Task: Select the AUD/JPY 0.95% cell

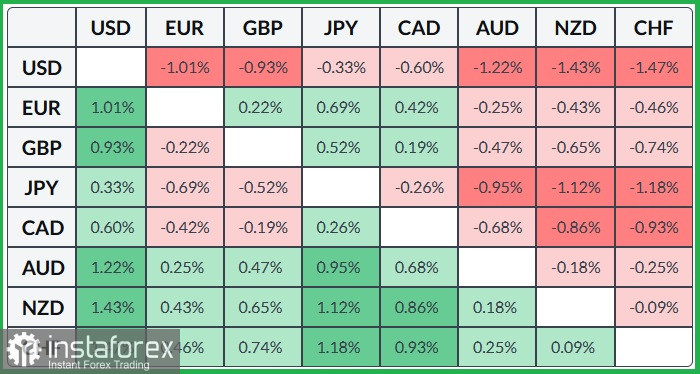Action: pos(341,267)
